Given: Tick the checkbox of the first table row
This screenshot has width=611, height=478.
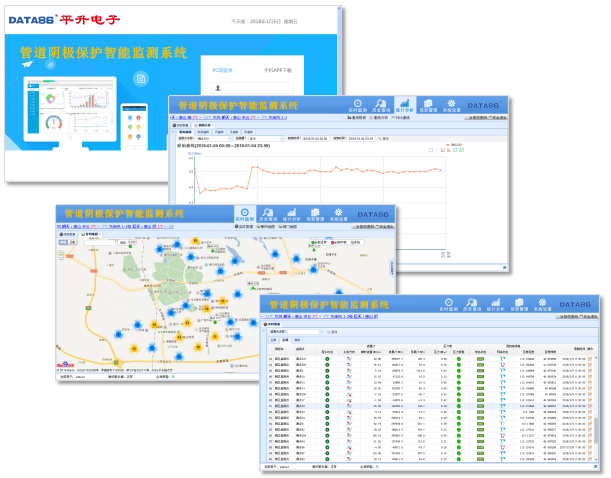Looking at the screenshot, I should [x=270, y=357].
